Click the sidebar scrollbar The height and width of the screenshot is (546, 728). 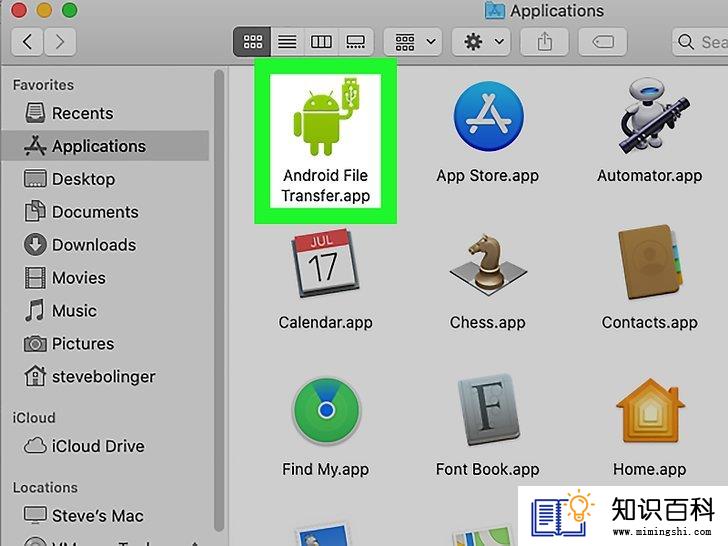tap(219, 300)
